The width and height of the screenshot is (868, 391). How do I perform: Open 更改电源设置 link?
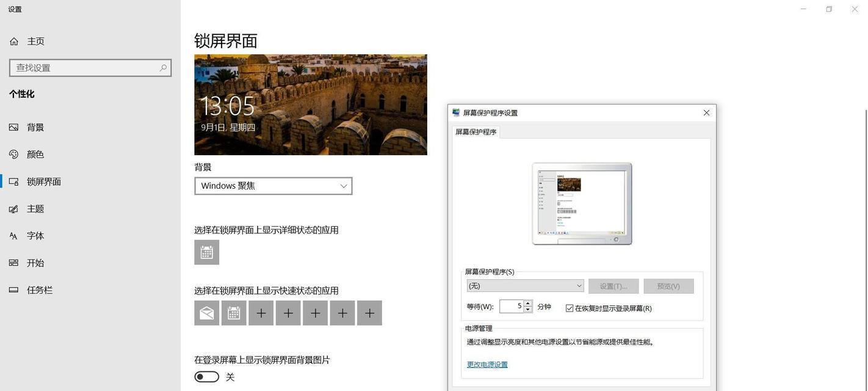coord(487,365)
